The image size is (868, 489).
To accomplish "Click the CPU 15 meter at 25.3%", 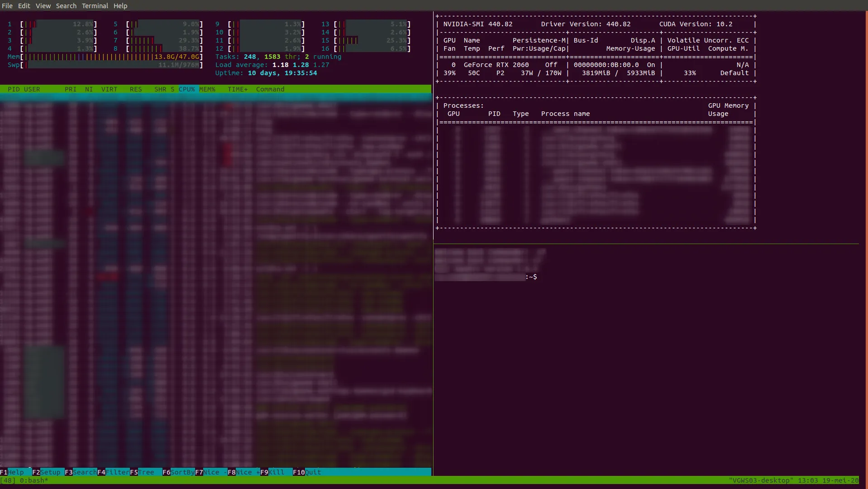I will [x=366, y=40].
